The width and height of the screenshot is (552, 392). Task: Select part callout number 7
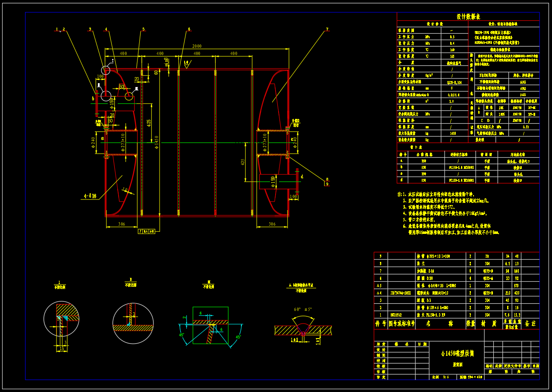point(327,29)
